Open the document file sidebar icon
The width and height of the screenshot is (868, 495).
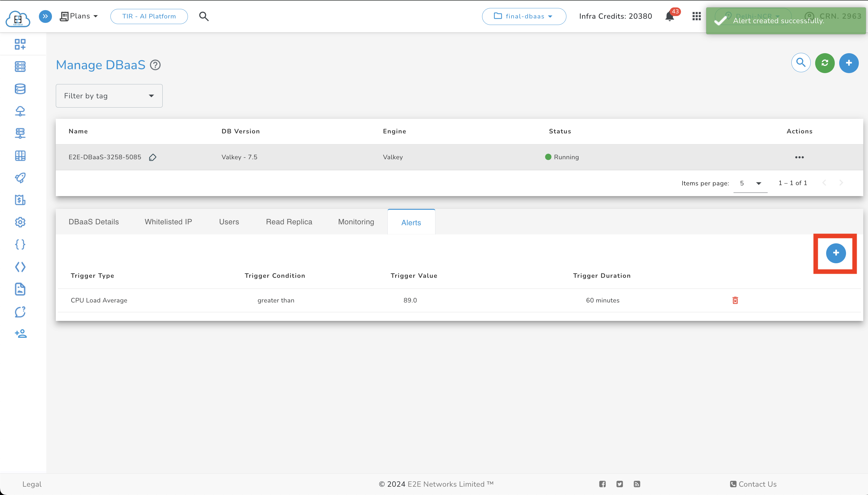coord(20,289)
